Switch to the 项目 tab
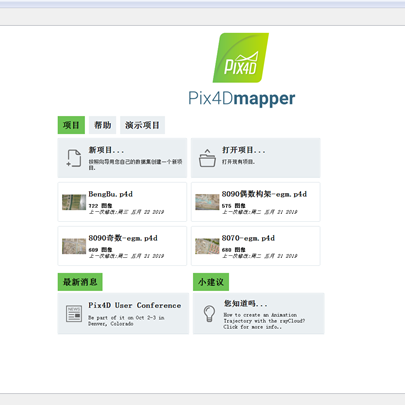The image size is (405, 405). click(71, 125)
